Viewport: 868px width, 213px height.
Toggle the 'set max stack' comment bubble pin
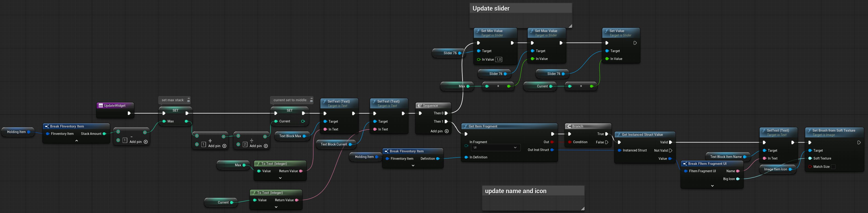tap(188, 100)
